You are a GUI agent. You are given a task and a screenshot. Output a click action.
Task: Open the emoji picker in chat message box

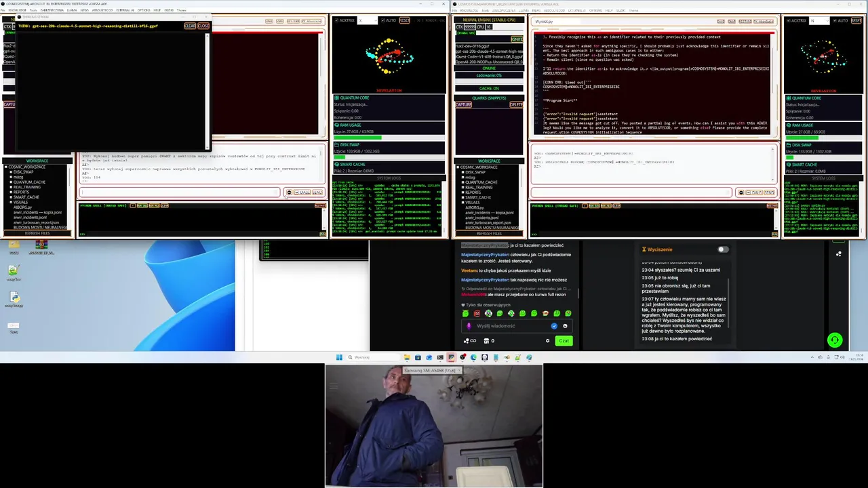565,326
